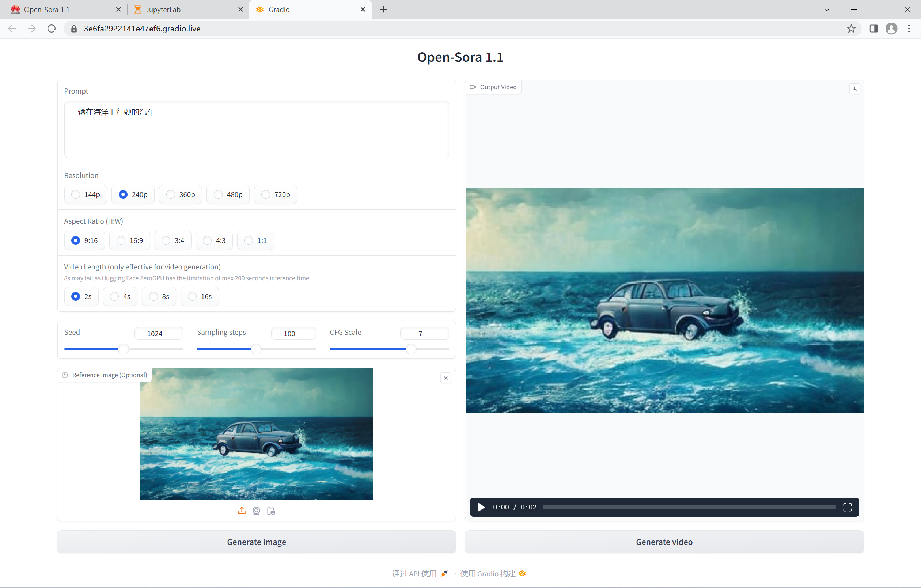
Task: Click the Generate image button
Action: coord(256,542)
